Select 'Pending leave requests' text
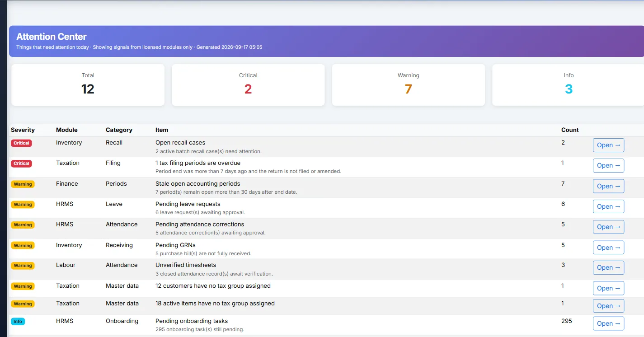Image resolution: width=644 pixels, height=337 pixels. 188,204
